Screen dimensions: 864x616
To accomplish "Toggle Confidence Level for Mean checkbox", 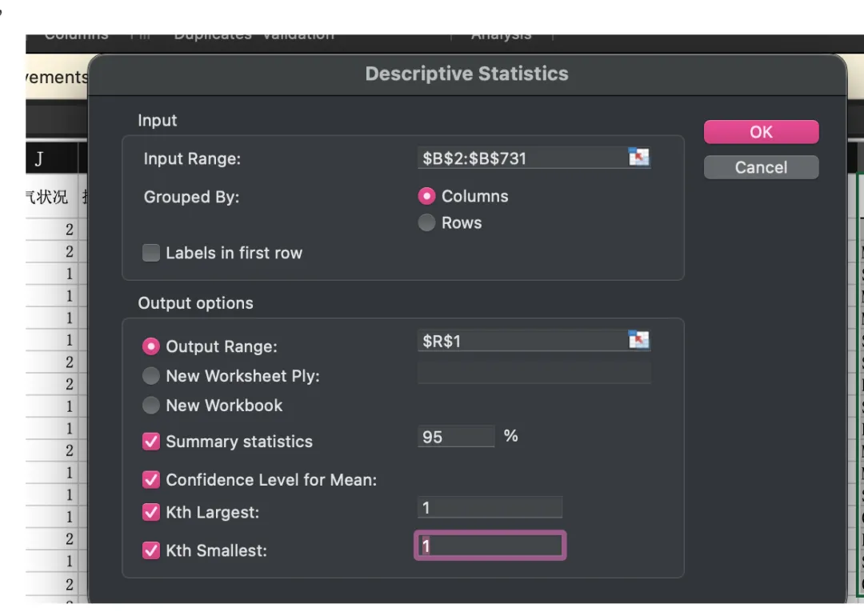I will [x=151, y=480].
